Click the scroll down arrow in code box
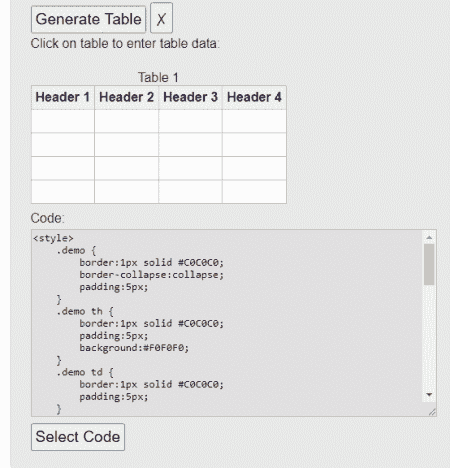Image resolution: width=450 pixels, height=468 pixels. pos(429,395)
